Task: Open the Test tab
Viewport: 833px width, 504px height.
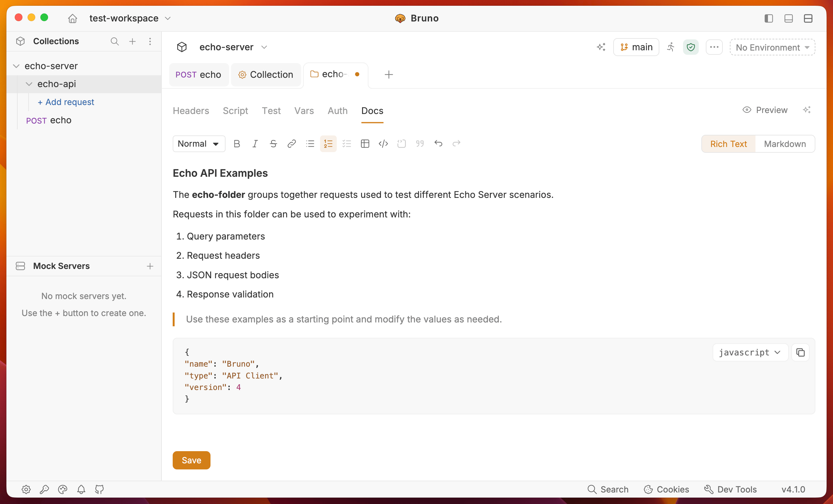Action: click(x=271, y=111)
